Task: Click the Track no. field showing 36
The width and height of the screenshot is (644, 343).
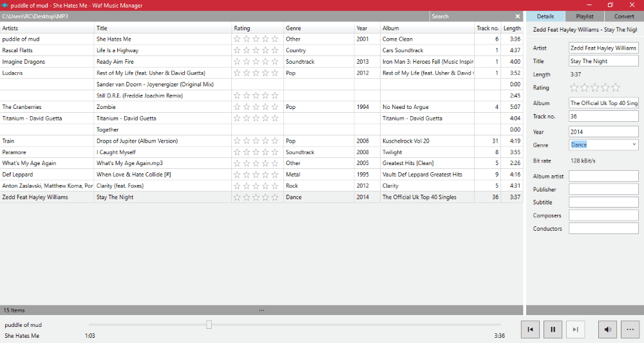Action: pyautogui.click(x=603, y=117)
